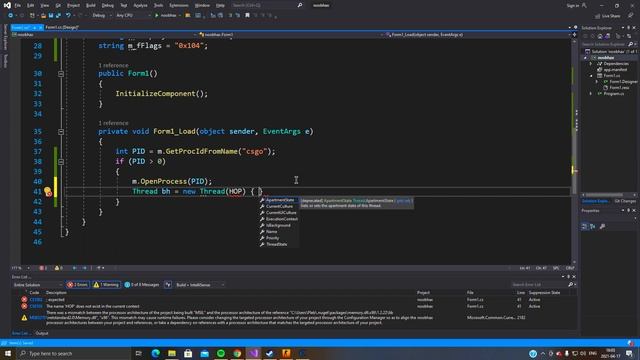
Task: Click the Save icon in the toolbar
Action: coord(51,16)
